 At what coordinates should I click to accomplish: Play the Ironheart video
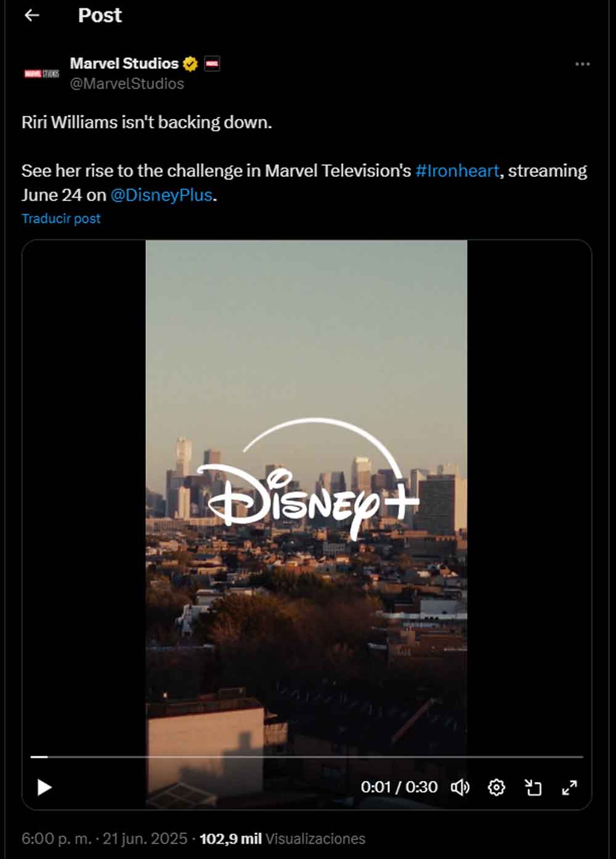pos(44,787)
